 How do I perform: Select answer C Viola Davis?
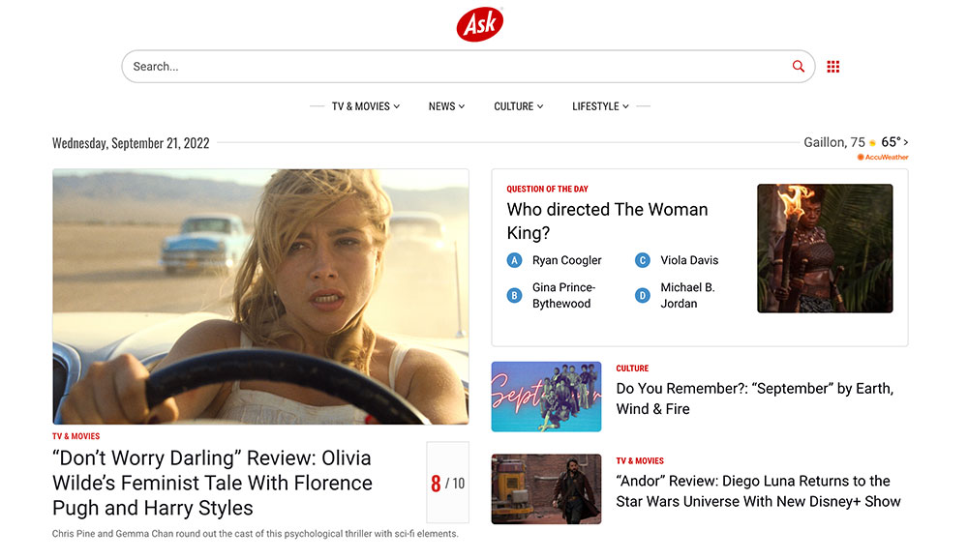[677, 260]
